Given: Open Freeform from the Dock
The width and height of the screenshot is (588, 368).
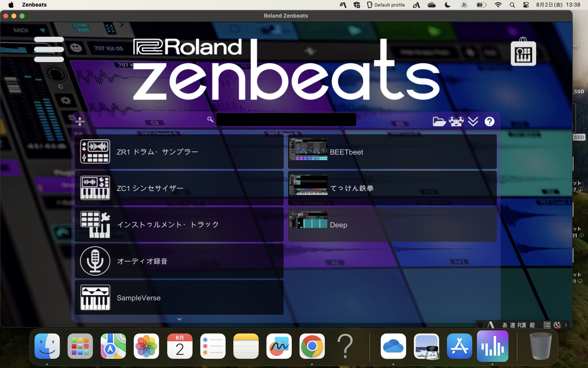Looking at the screenshot, I should tap(279, 346).
